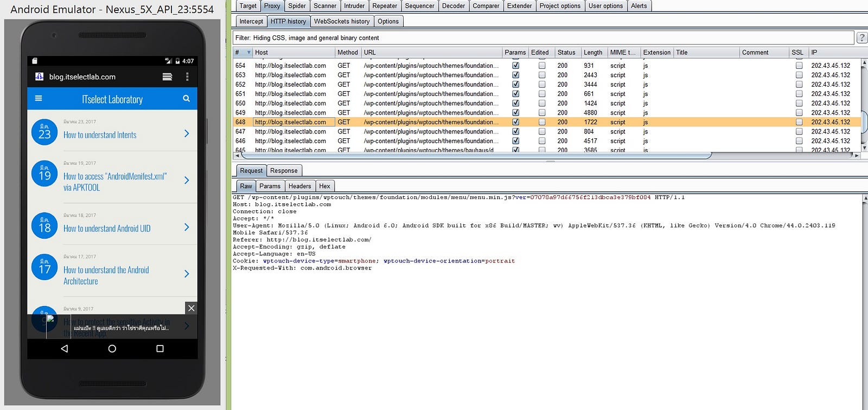The image size is (868, 410).
Task: Tap the date badge 19 post icon
Action: pos(44,174)
